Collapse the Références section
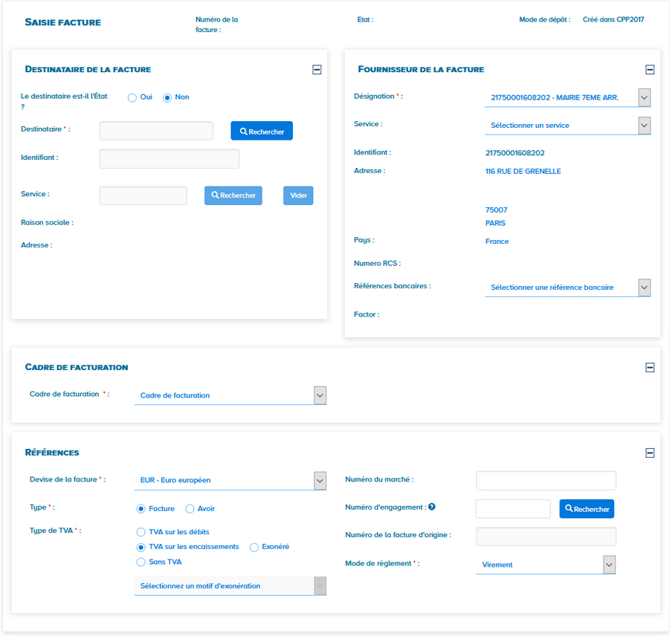Viewport: 672px width, 636px height. tap(650, 452)
